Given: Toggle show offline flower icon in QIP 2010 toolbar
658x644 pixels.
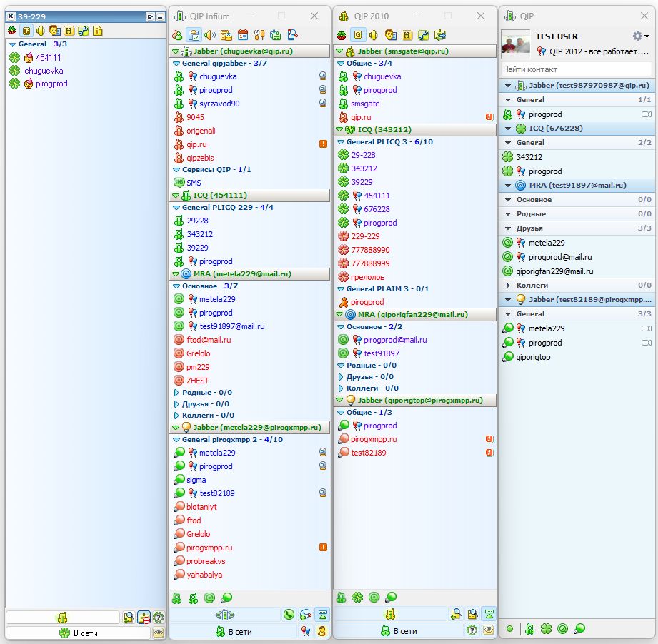Looking at the screenshot, I should click(342, 35).
